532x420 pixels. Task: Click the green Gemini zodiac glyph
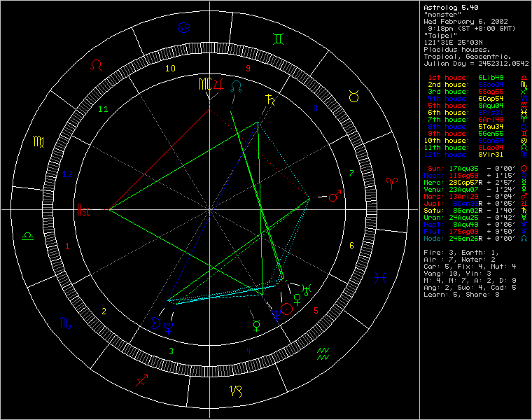278,39
